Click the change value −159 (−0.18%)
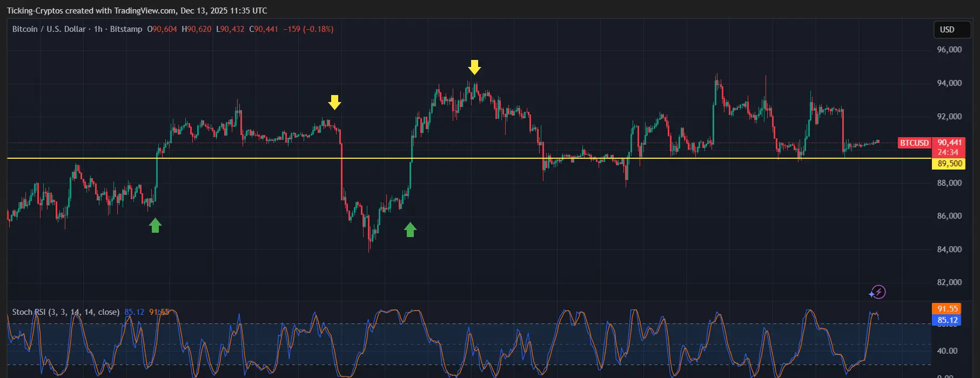Image resolution: width=980 pixels, height=378 pixels. 308,29
